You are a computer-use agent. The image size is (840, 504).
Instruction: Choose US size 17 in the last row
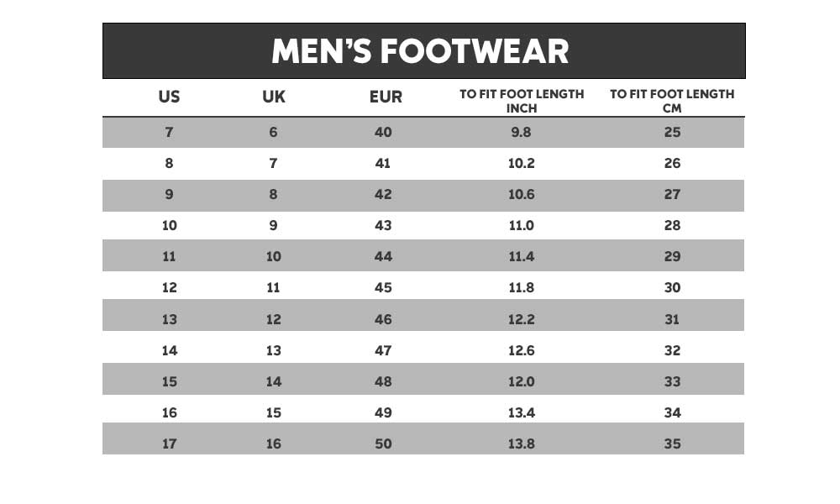click(170, 444)
